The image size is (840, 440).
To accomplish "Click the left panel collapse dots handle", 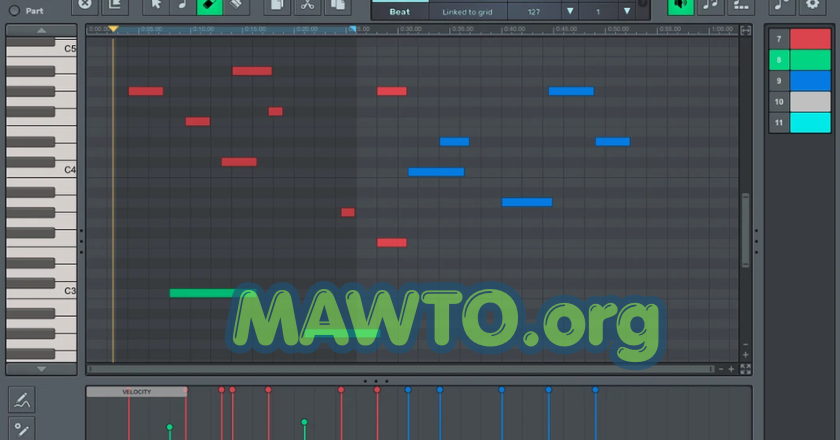I will [x=81, y=241].
